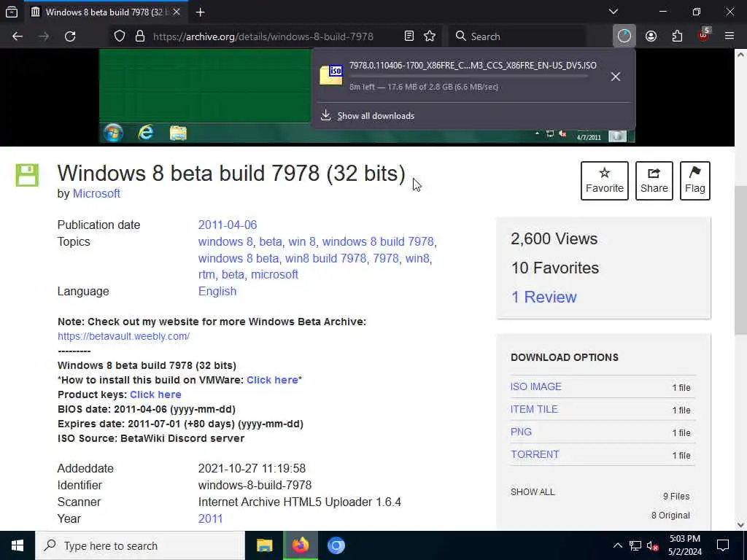Open the 'rtm' topic link
Screen dimensions: 747x560
(206, 275)
